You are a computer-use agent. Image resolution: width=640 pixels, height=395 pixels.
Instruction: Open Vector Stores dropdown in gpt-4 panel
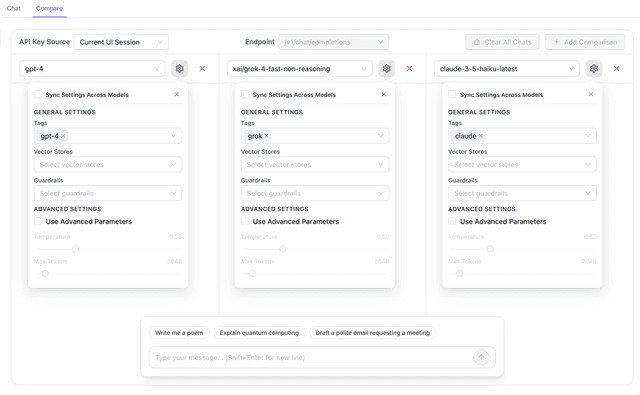click(x=108, y=164)
